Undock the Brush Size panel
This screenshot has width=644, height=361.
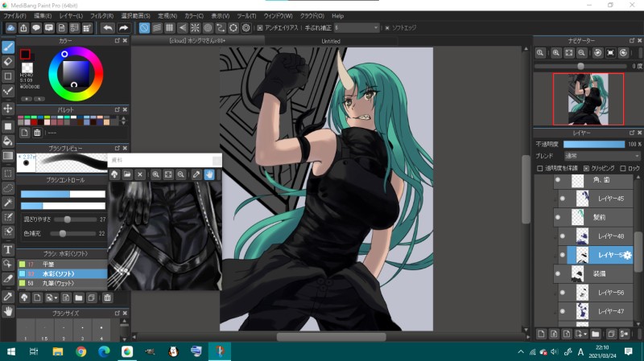(118, 313)
